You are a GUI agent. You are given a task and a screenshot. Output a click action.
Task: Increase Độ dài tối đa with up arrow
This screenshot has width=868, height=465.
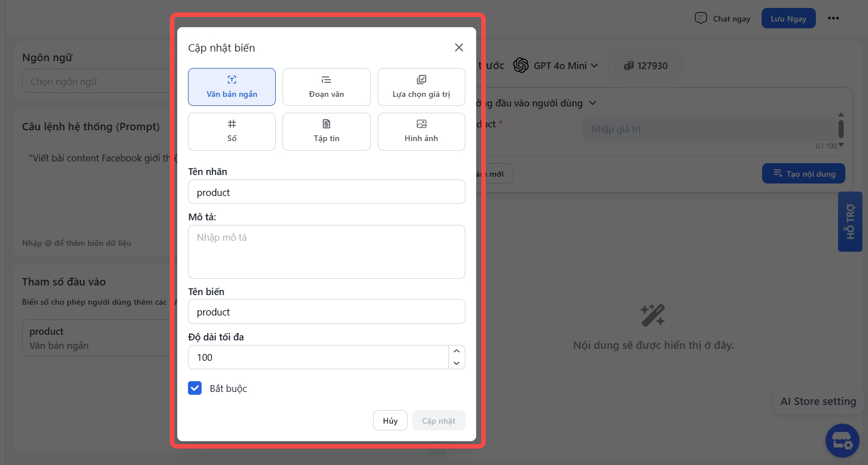pos(456,351)
